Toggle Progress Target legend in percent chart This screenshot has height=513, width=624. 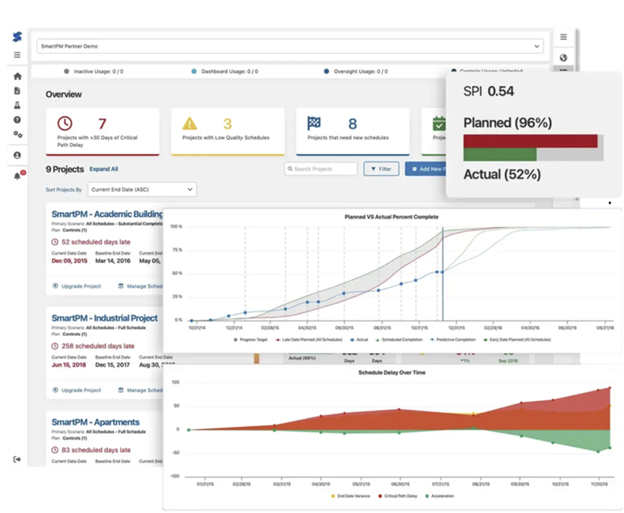coord(250,340)
